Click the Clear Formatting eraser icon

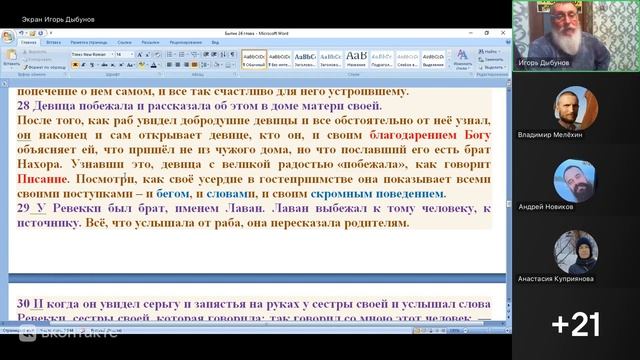(158, 55)
